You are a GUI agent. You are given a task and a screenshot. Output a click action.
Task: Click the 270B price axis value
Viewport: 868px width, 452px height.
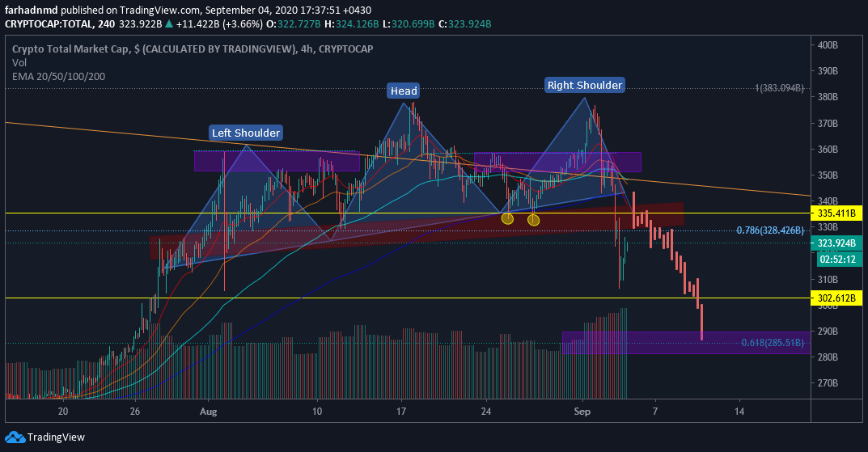coord(828,382)
